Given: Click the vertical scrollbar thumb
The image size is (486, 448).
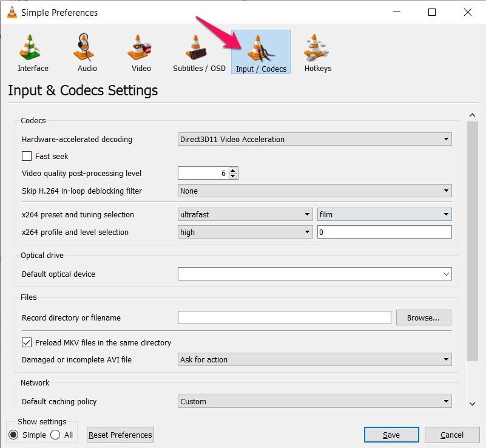Looking at the screenshot, I should pyautogui.click(x=472, y=241).
